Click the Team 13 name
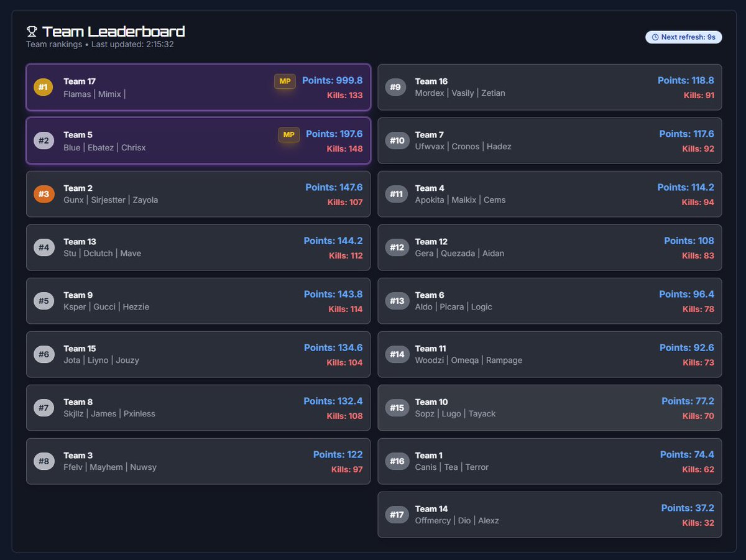 pyautogui.click(x=80, y=242)
